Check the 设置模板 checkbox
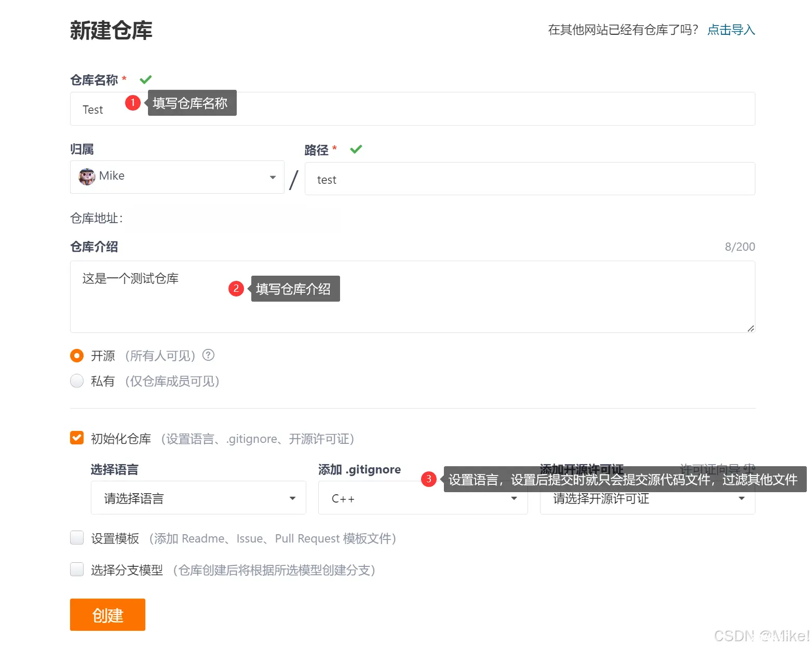The height and width of the screenshot is (650, 812). pos(77,538)
